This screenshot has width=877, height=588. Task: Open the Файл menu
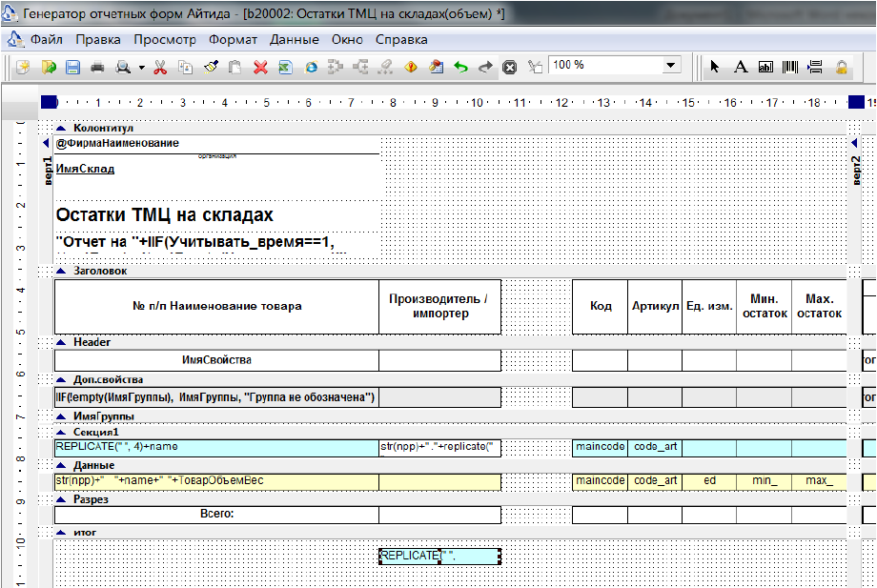pos(47,40)
